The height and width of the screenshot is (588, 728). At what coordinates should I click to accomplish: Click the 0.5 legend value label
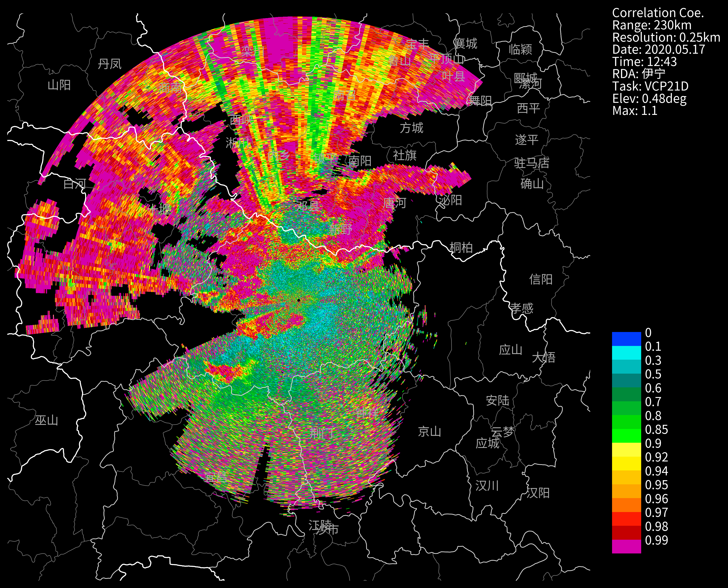(x=653, y=374)
